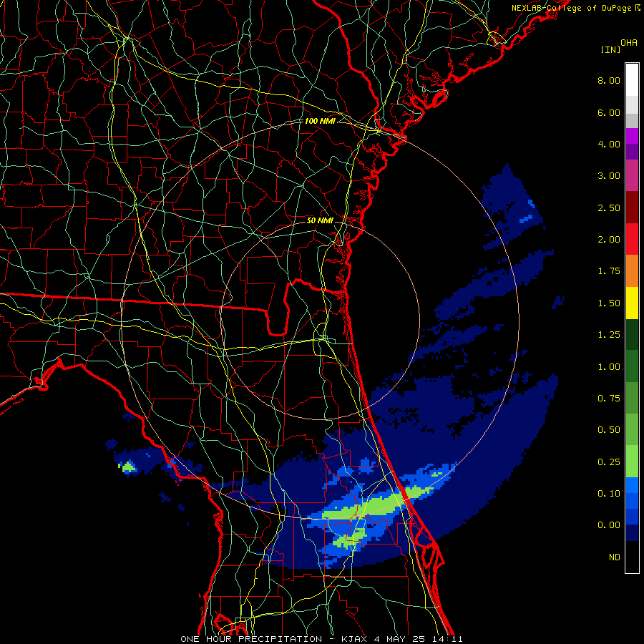Select the dark maroon legend swatch
Image resolution: width=644 pixels, height=644 pixels.
(632, 208)
